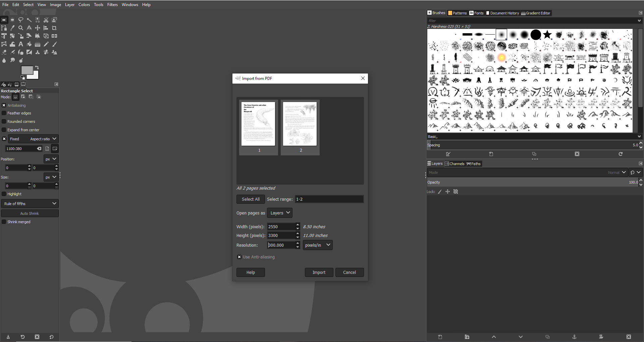Open layer Mode Normal dropdown
This screenshot has height=342, width=644.
[x=527, y=173]
